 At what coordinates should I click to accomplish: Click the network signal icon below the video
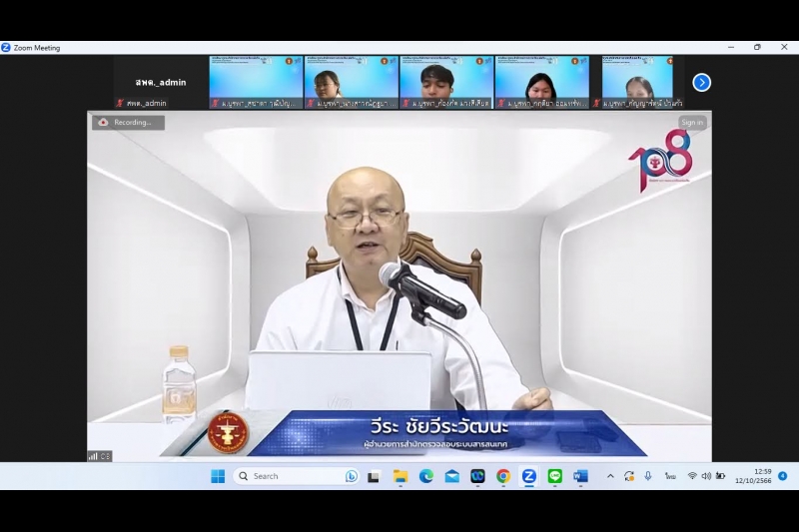tap(94, 455)
